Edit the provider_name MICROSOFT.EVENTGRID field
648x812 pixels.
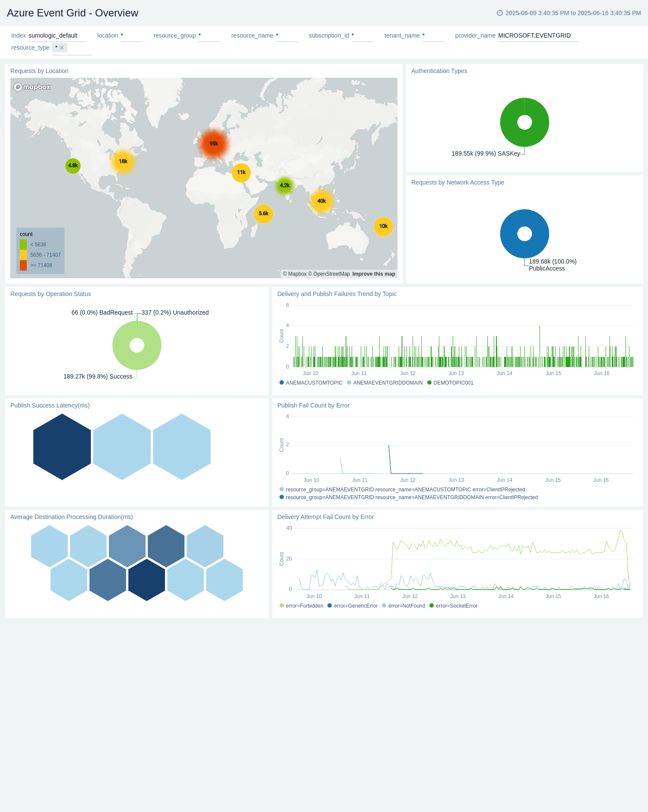coord(538,35)
